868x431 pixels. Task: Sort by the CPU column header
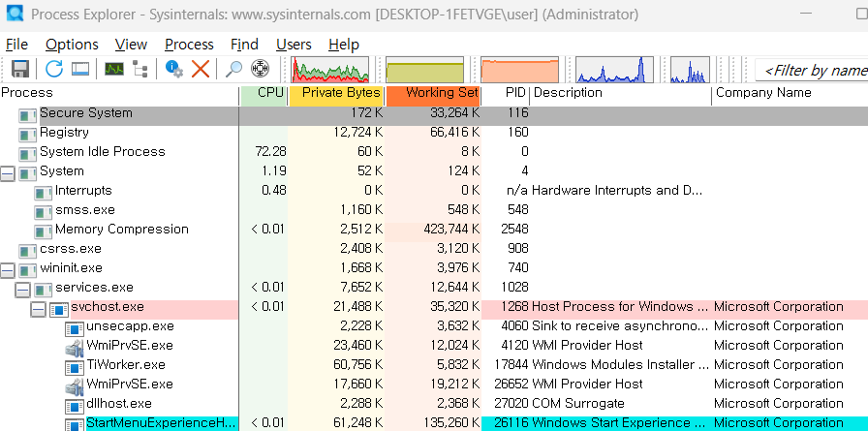[x=264, y=93]
